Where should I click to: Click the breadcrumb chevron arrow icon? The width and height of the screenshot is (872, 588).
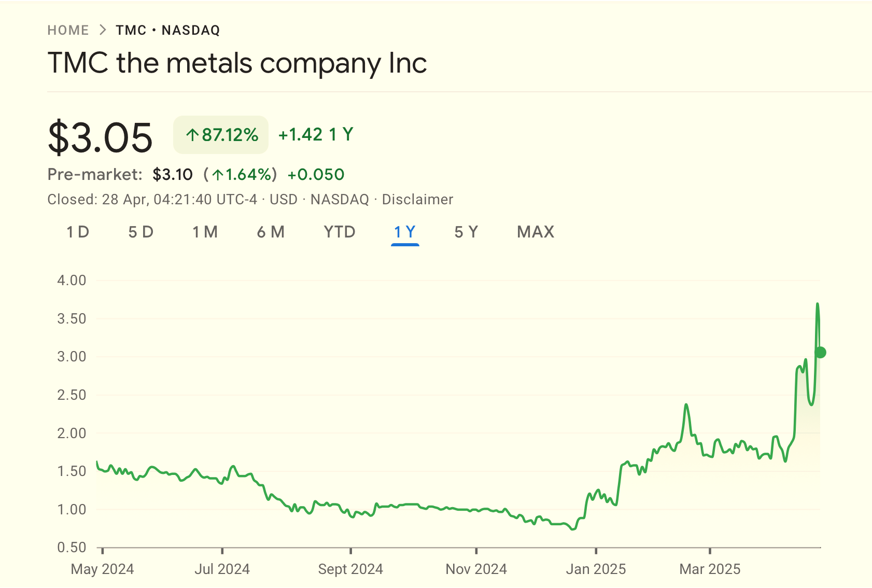[x=103, y=30]
